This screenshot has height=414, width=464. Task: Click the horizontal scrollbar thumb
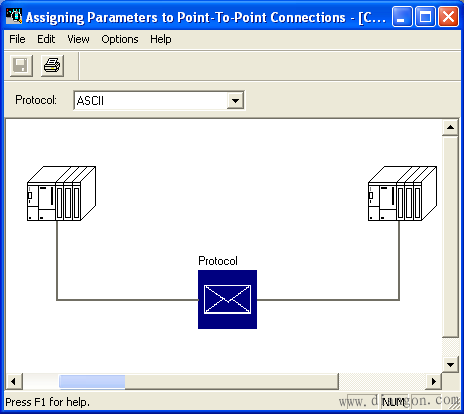tap(92, 381)
